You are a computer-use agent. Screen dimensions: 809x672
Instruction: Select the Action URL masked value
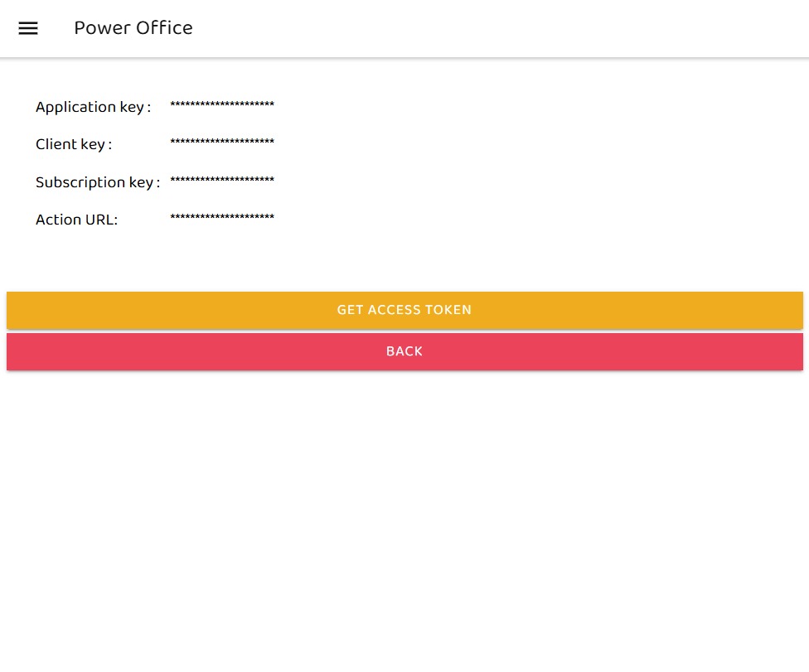pyautogui.click(x=221, y=218)
